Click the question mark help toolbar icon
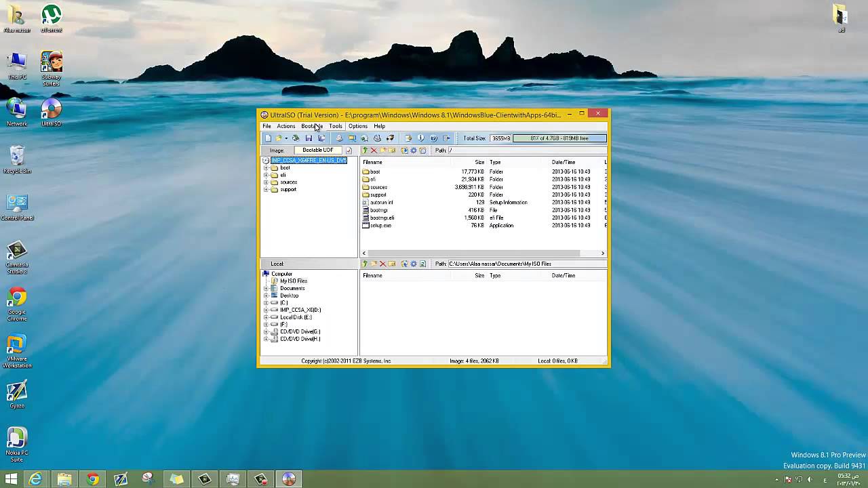Viewport: 868px width, 488px height. (x=433, y=138)
